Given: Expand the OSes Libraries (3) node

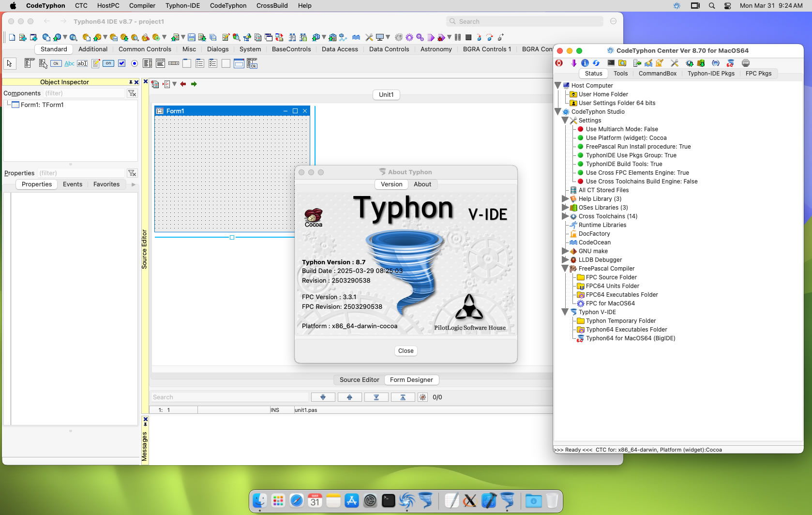Looking at the screenshot, I should (565, 208).
